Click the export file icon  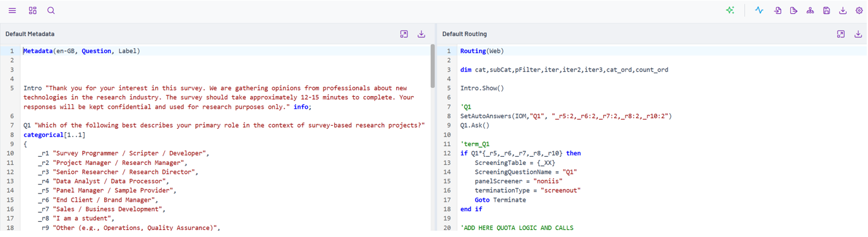pos(794,11)
